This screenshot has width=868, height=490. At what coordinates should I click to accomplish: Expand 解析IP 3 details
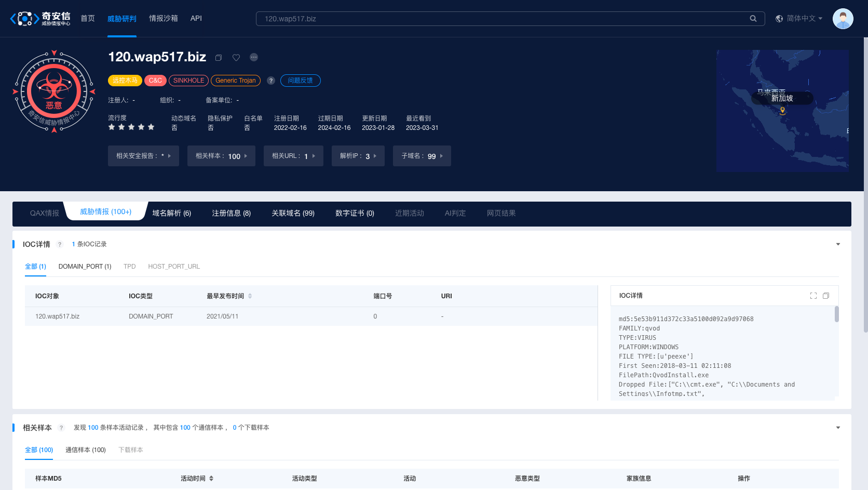point(358,156)
